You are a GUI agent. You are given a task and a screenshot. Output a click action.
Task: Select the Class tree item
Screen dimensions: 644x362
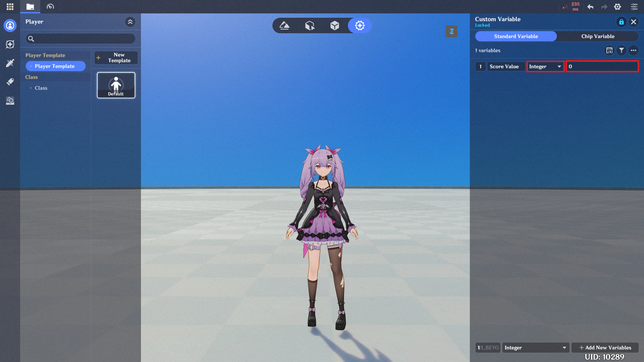[x=41, y=88]
